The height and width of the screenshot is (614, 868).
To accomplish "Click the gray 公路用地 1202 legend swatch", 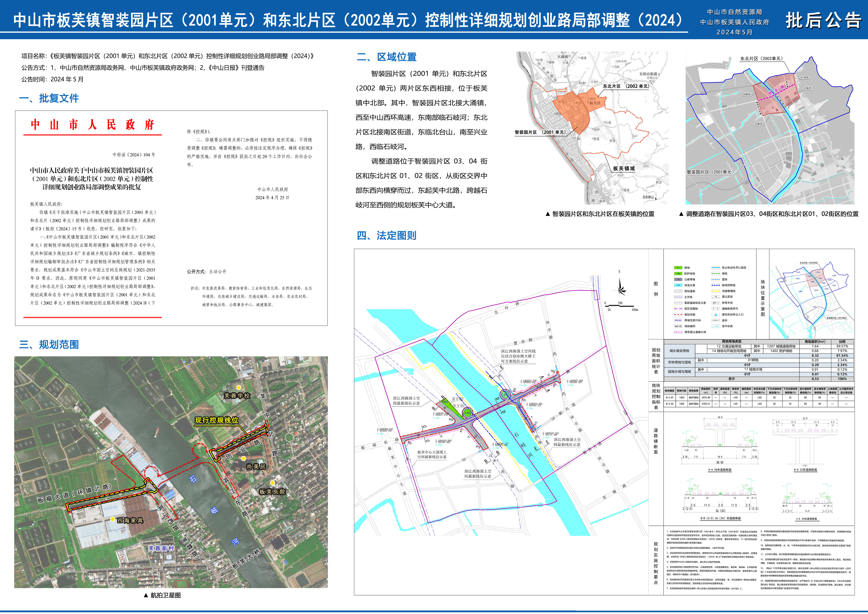I will click(x=678, y=279).
